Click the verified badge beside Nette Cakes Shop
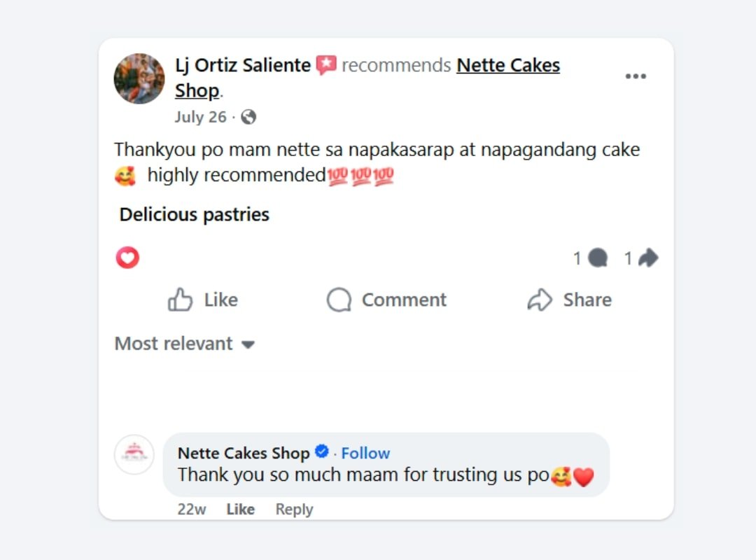The height and width of the screenshot is (560, 756). 322,452
